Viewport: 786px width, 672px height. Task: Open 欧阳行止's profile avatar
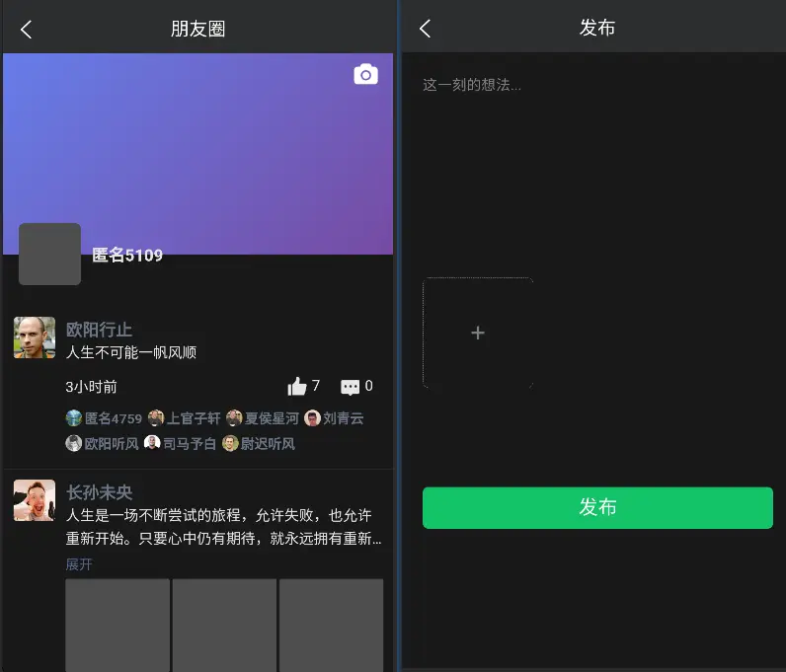coord(35,337)
